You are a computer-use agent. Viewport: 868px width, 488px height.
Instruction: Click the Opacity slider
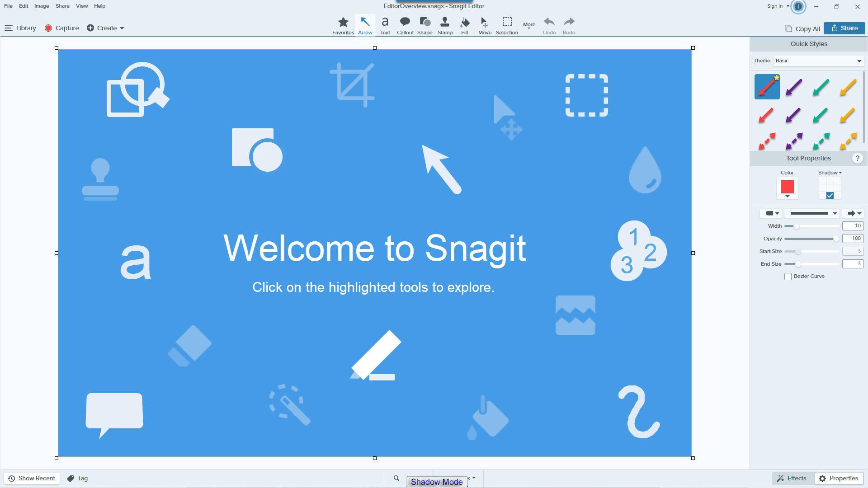tap(811, 239)
